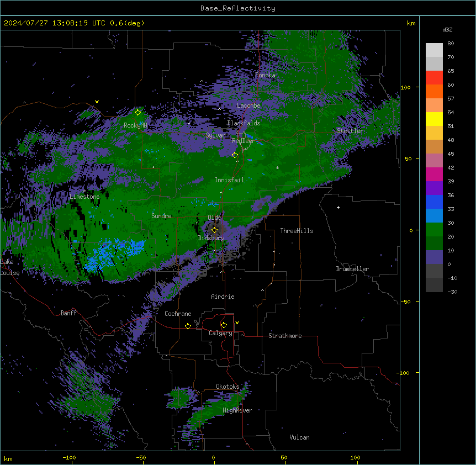Click the asterisk marker east of Innisfail

277,167
